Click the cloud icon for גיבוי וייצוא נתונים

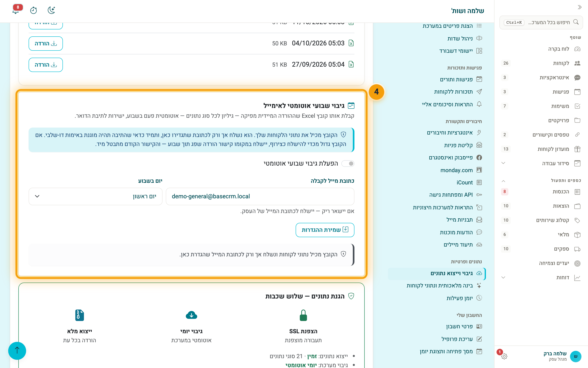(x=479, y=273)
